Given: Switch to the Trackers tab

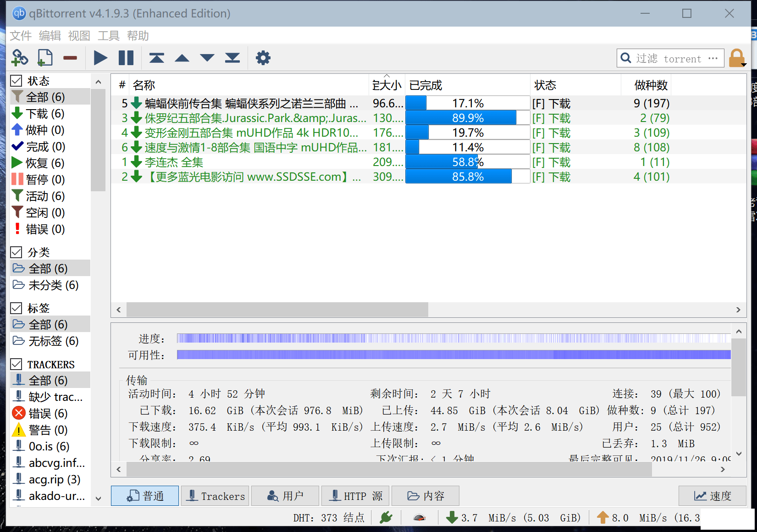Looking at the screenshot, I should 215,496.
